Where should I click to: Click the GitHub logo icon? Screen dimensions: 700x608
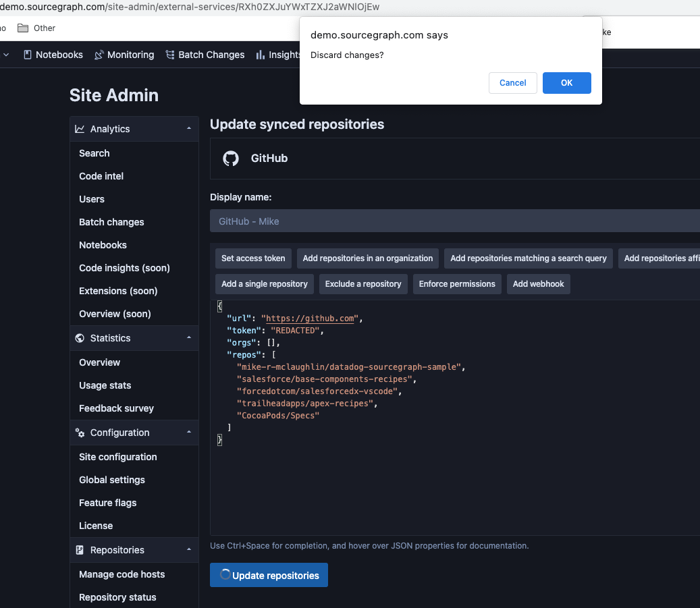point(231,159)
